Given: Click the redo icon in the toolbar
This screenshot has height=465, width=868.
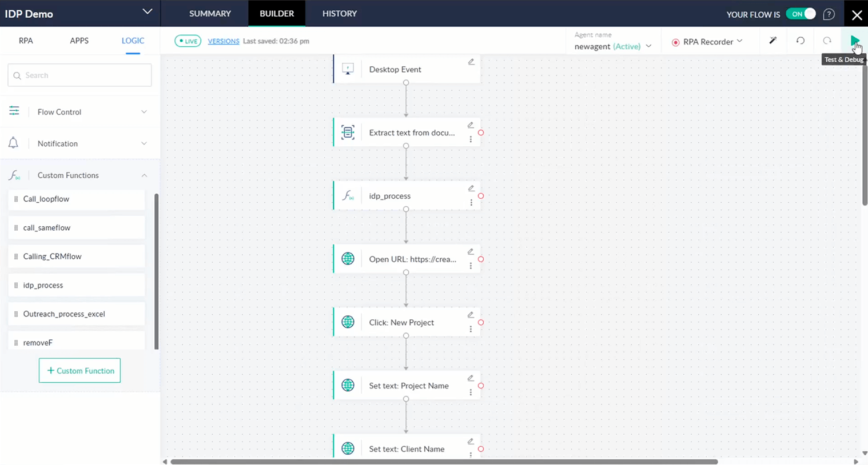Looking at the screenshot, I should pos(827,41).
